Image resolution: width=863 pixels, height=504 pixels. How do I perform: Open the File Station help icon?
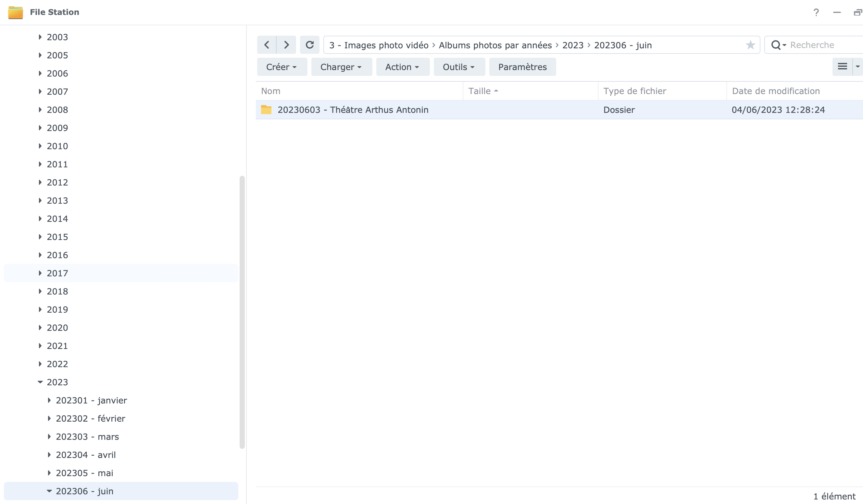click(x=816, y=12)
